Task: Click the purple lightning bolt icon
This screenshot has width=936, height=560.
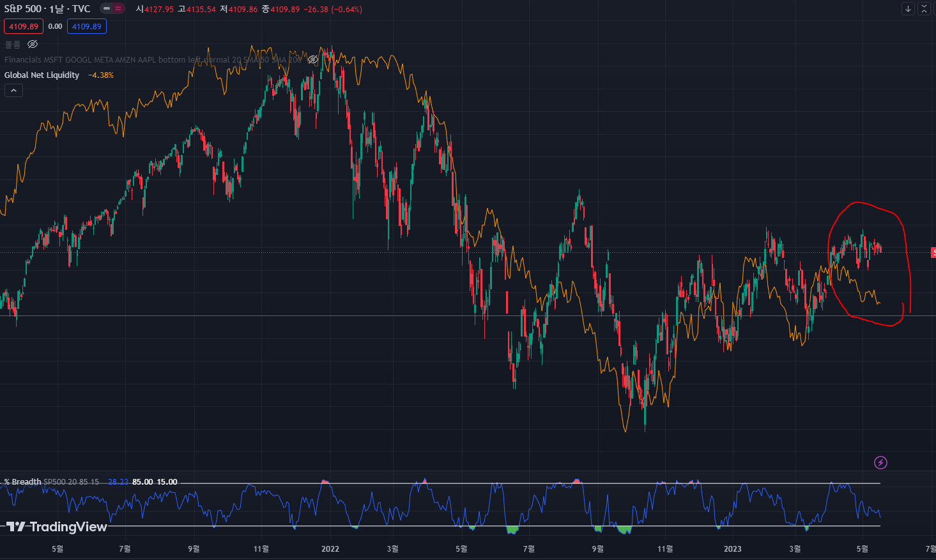Action: click(x=881, y=462)
